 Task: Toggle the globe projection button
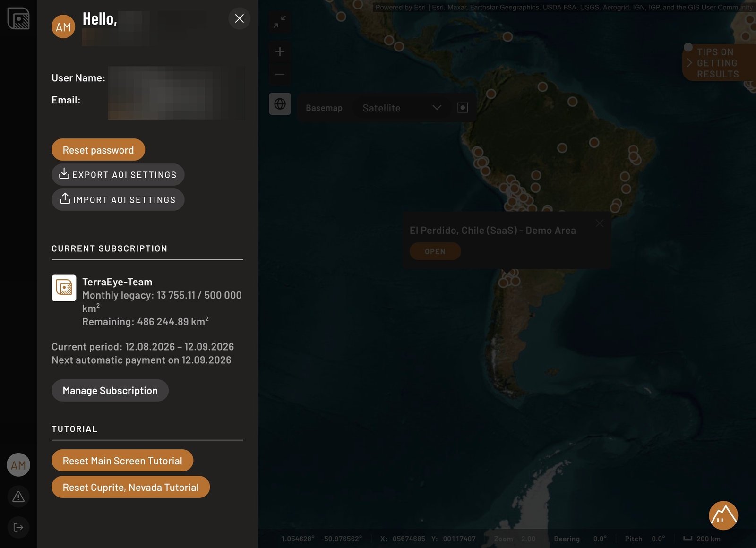click(280, 104)
